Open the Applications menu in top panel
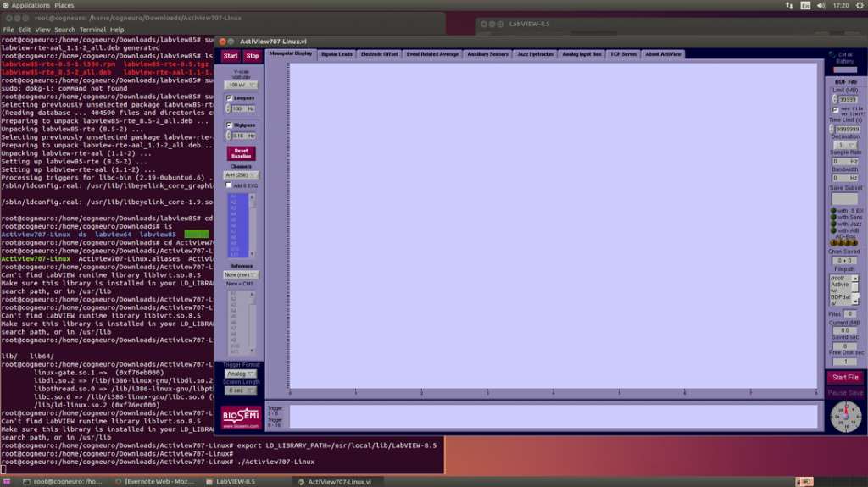Viewport: 868px width, 487px height. point(31,5)
